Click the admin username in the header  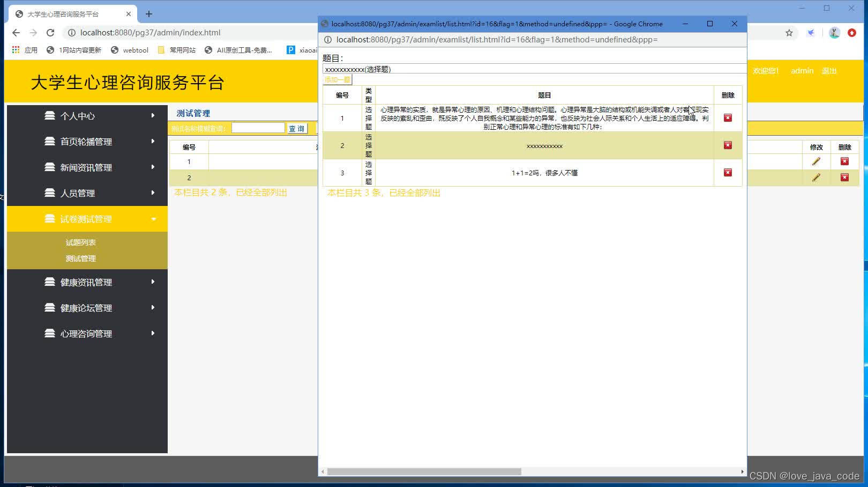point(802,71)
